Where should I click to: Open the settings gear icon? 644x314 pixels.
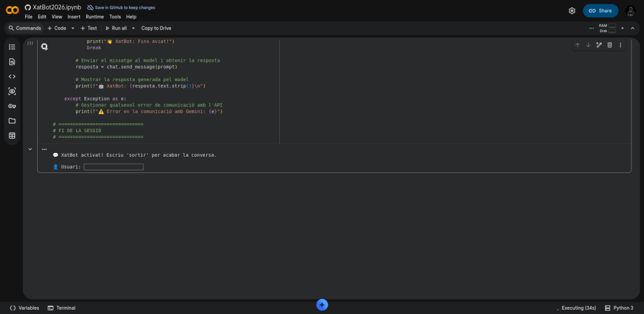[x=572, y=11]
